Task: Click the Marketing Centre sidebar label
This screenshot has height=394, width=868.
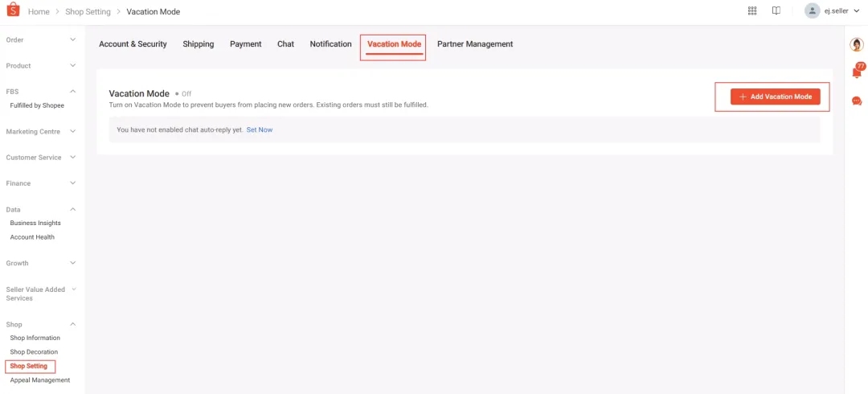Action: click(33, 131)
